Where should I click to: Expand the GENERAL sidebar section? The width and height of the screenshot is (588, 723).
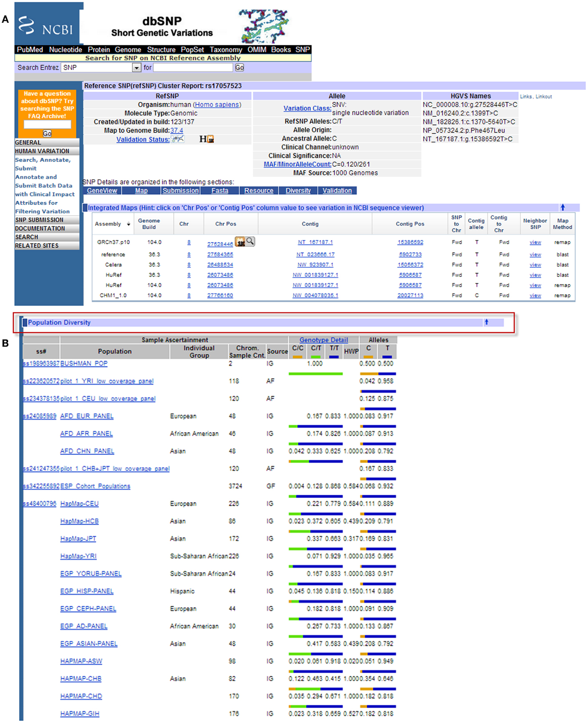(47, 142)
